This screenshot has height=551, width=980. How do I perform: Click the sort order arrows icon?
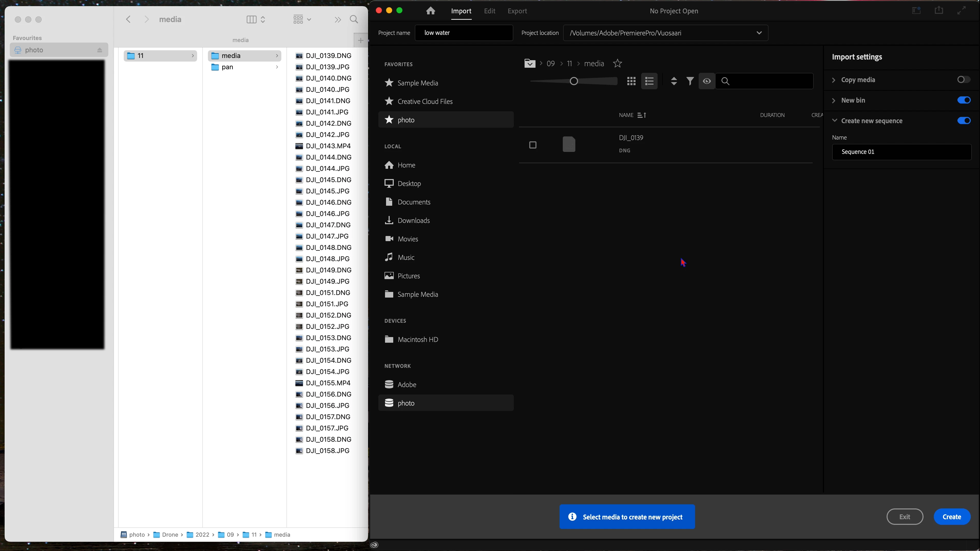673,81
